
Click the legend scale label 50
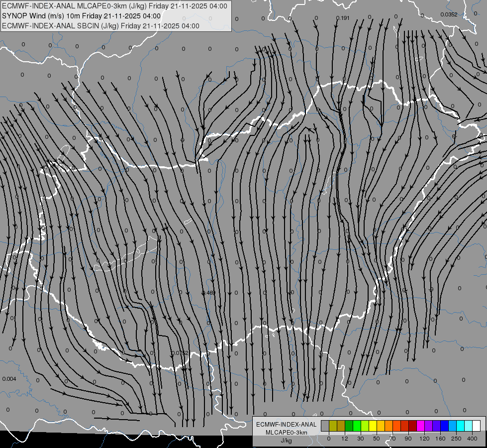(x=377, y=439)
